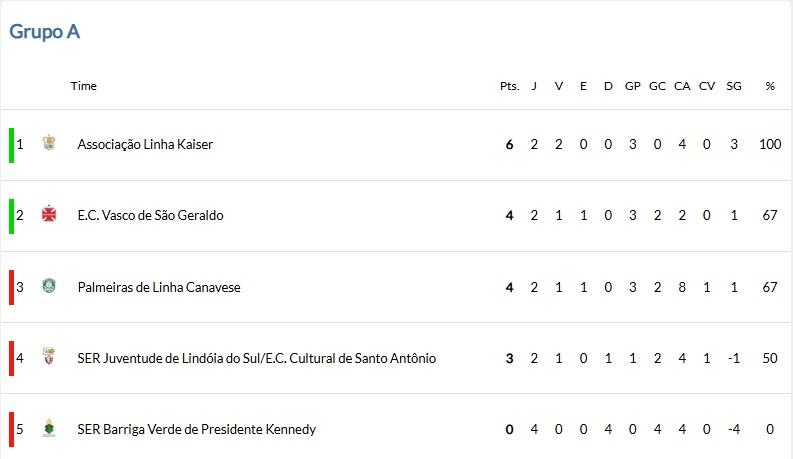Screen dimensions: 793x459
Task: Open the Associação Linha Kaiser team name
Action: click(145, 145)
